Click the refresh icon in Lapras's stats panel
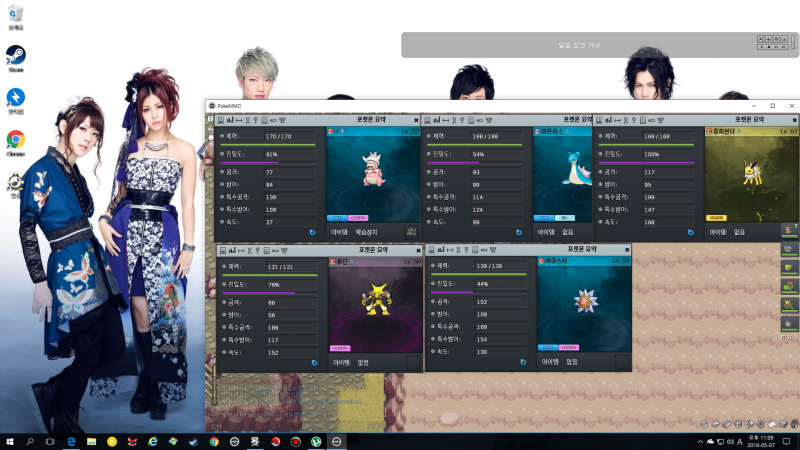The width and height of the screenshot is (800, 450). 519,232
